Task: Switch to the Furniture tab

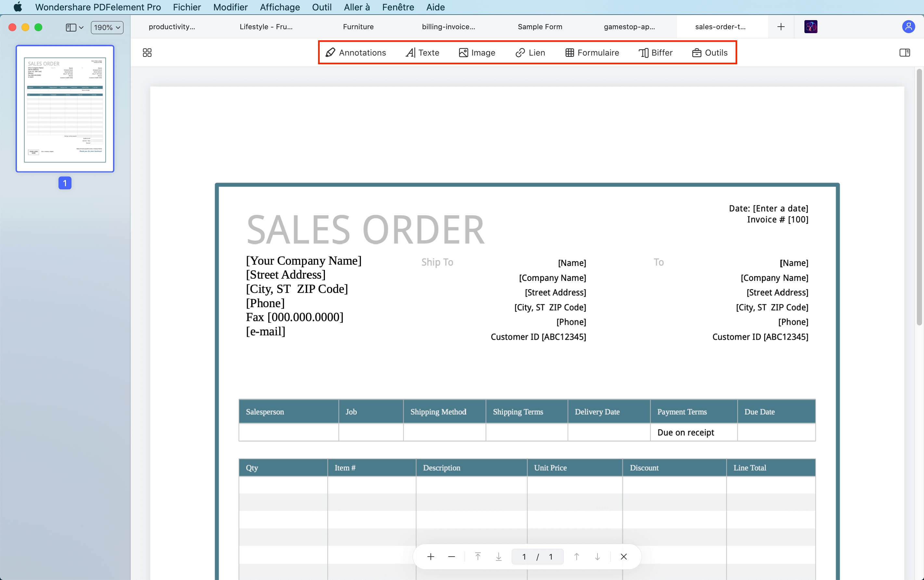Action: coord(358,27)
